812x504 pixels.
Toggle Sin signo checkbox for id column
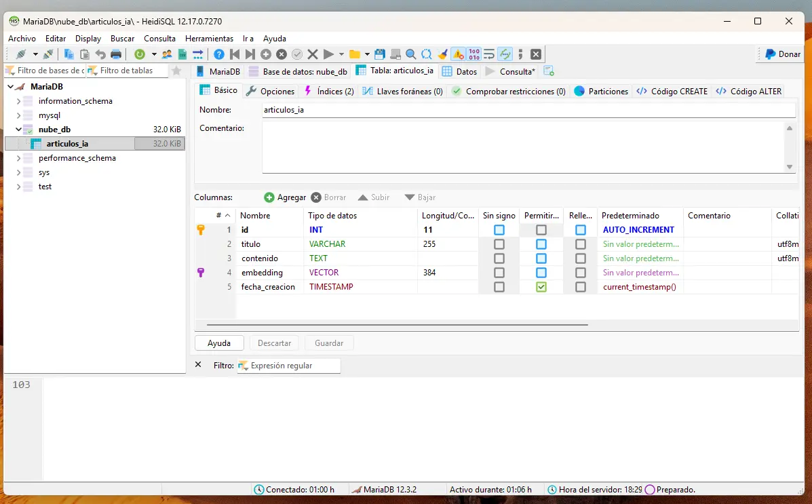coord(499,229)
